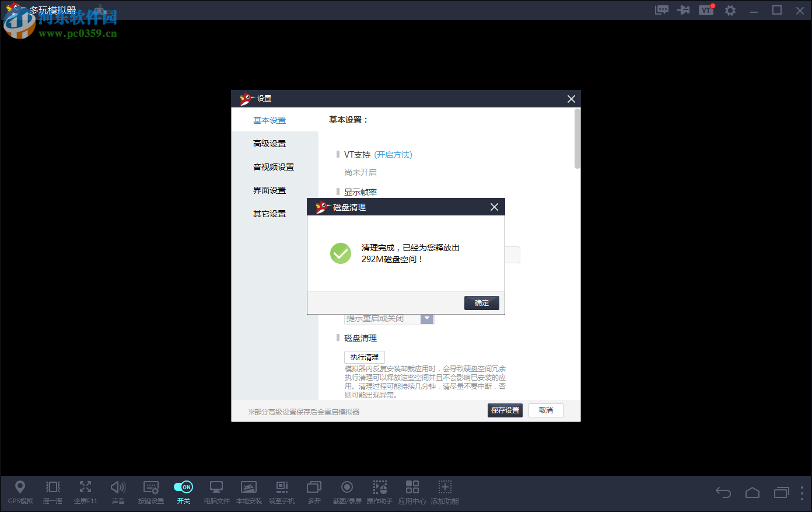Toggle the 开关 switch off
The height and width of the screenshot is (512, 812).
click(x=183, y=487)
